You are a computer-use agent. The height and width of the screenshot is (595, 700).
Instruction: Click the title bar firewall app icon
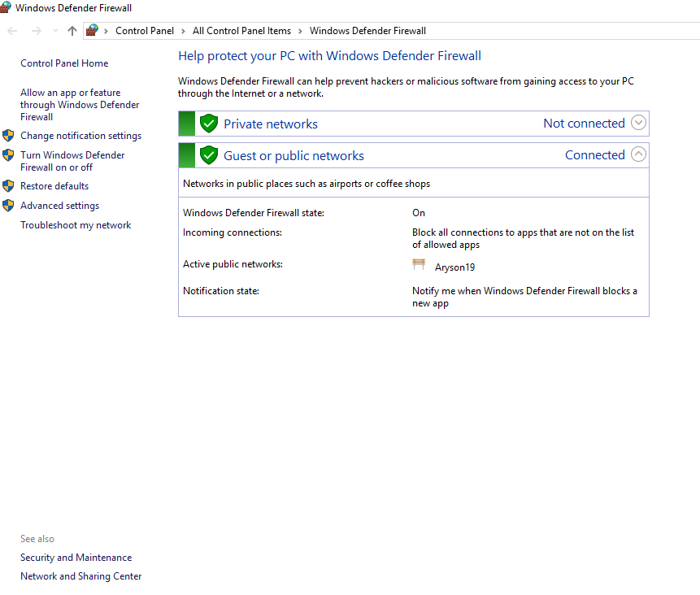click(x=6, y=7)
